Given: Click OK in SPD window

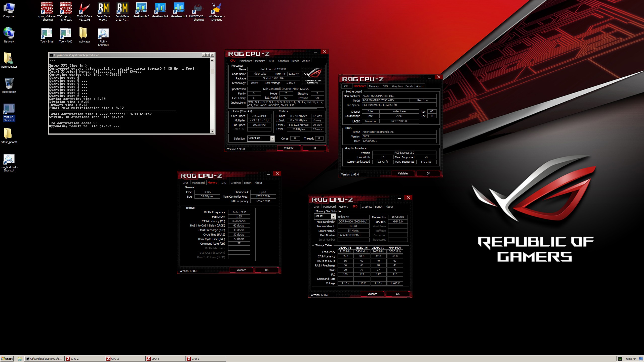Looking at the screenshot, I should [398, 294].
